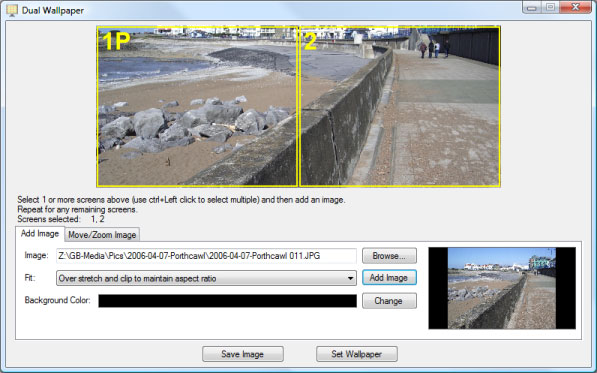Click the Fit dropdown arrow
The image size is (597, 373).
click(350, 278)
